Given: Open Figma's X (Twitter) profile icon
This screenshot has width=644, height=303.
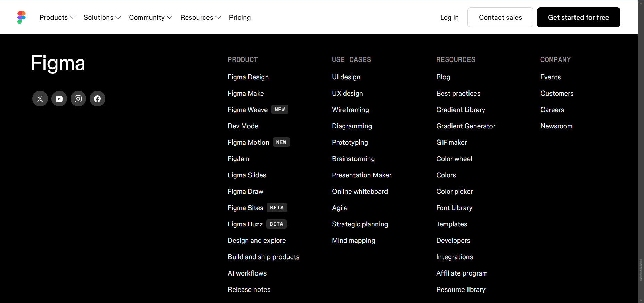Looking at the screenshot, I should coord(40,99).
